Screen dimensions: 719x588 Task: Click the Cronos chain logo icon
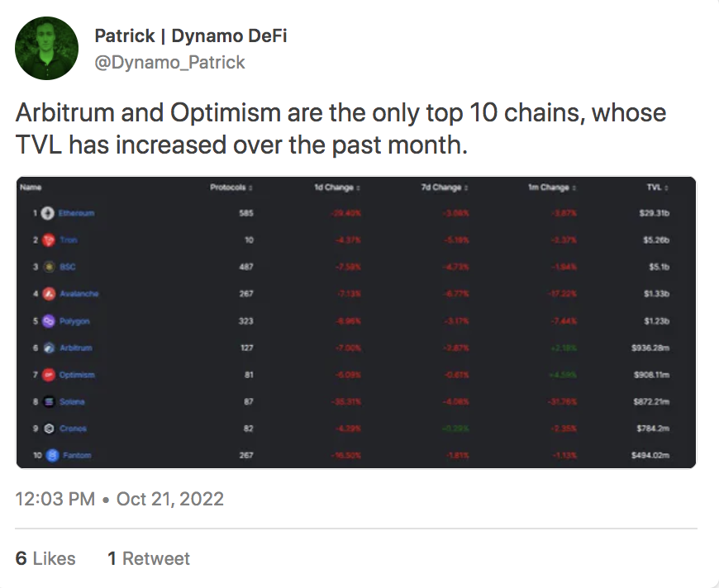48,429
